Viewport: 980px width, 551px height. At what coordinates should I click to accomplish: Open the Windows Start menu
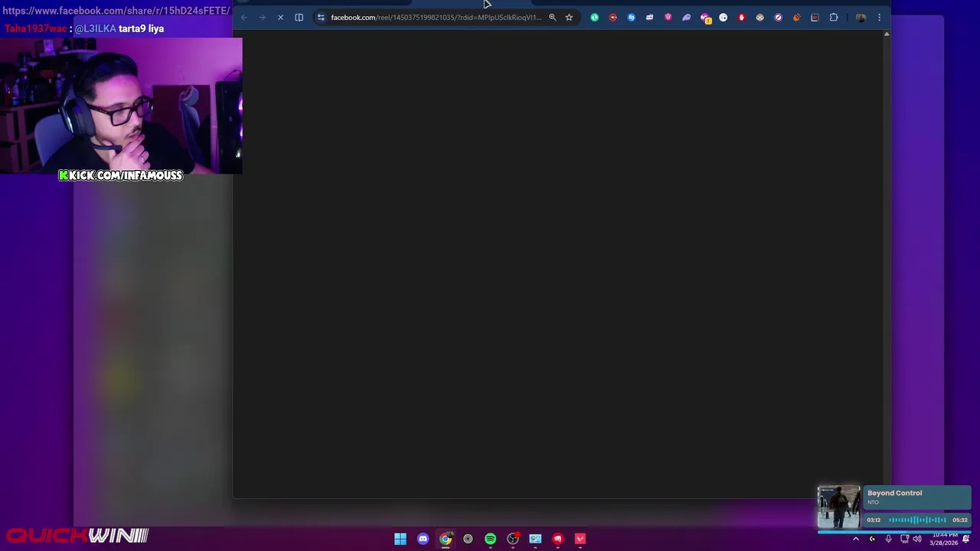click(x=400, y=539)
